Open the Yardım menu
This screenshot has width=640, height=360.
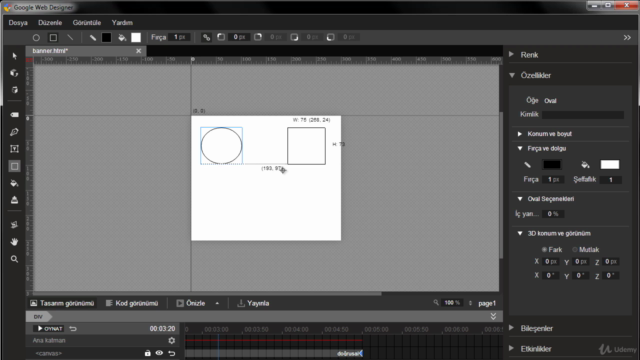[x=122, y=22]
